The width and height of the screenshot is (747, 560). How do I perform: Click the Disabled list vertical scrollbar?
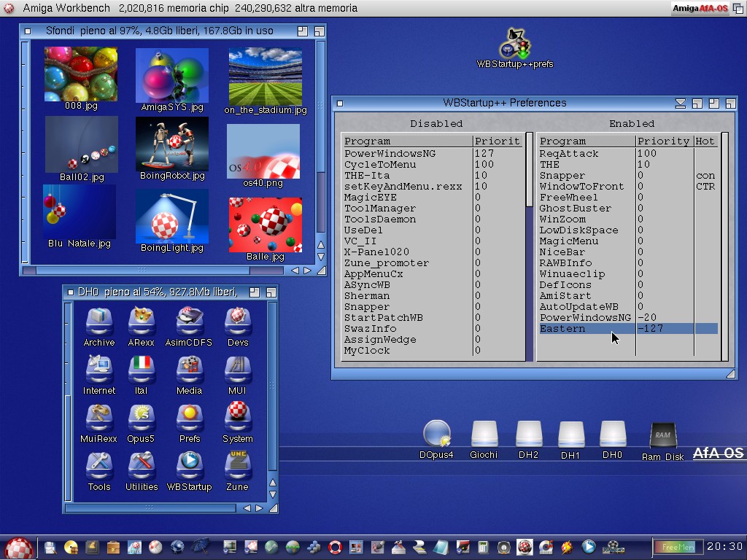tap(530, 219)
